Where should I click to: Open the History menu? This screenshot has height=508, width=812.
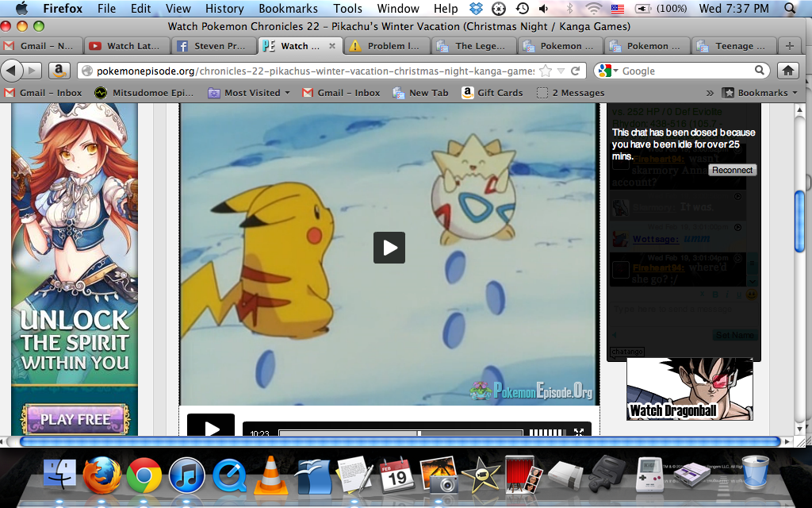pyautogui.click(x=224, y=8)
